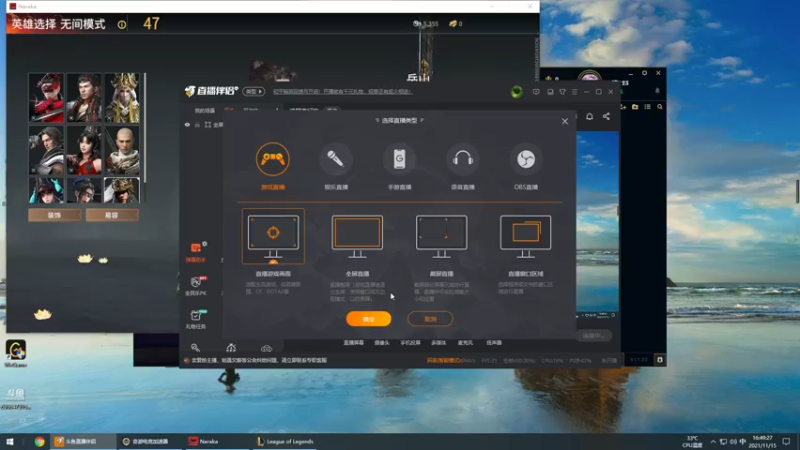Choose the stream window area (直播窗口区域) option
The height and width of the screenshot is (450, 800).
tap(526, 236)
